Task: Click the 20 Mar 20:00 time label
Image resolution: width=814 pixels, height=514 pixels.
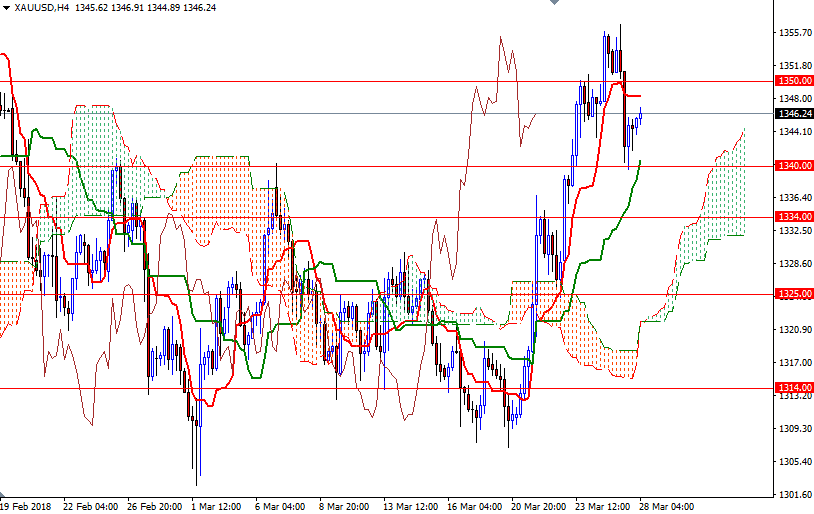Action: [538, 506]
